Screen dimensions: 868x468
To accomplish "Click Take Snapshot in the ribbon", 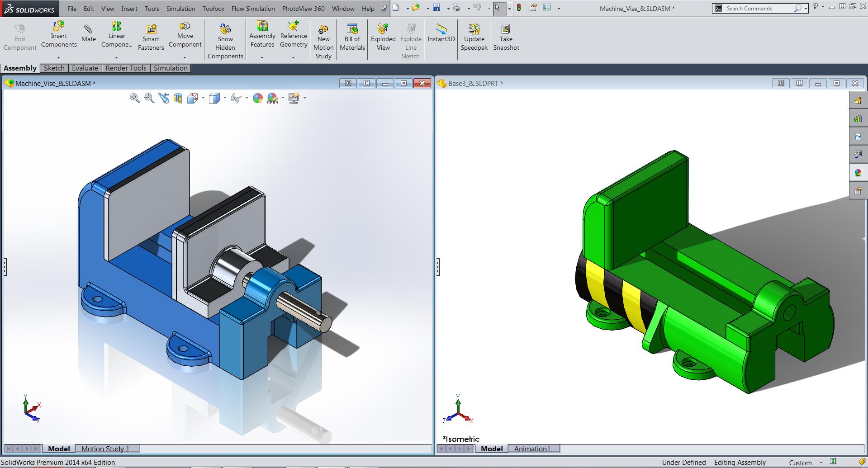I will pyautogui.click(x=506, y=37).
